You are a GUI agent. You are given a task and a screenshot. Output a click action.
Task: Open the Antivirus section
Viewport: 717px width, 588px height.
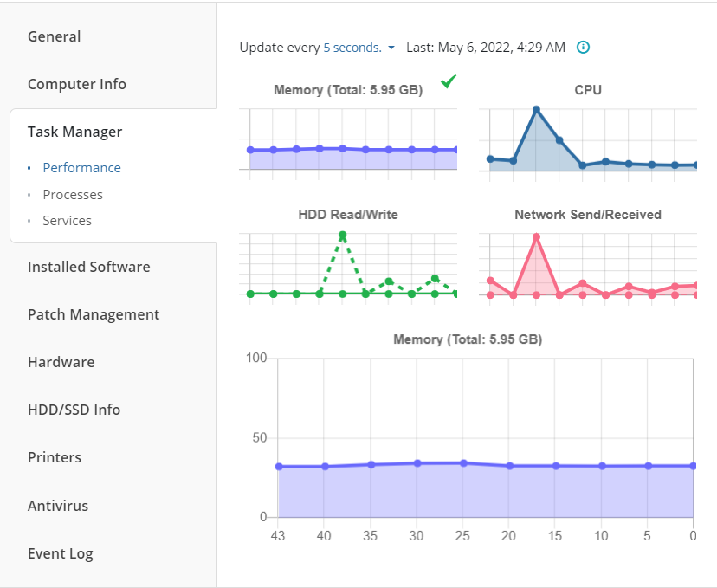pos(58,506)
